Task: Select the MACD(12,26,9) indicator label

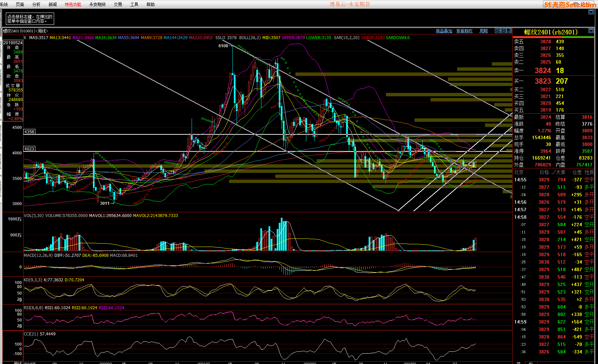Action: tap(38, 255)
